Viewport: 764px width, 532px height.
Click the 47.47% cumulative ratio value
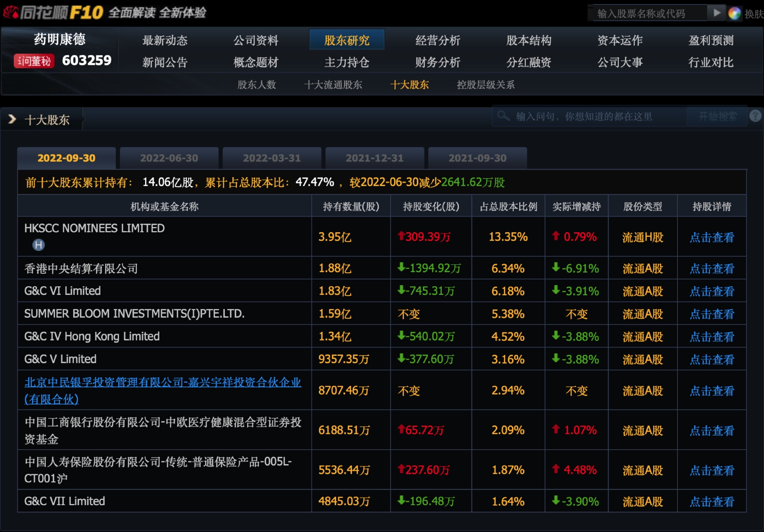click(314, 182)
